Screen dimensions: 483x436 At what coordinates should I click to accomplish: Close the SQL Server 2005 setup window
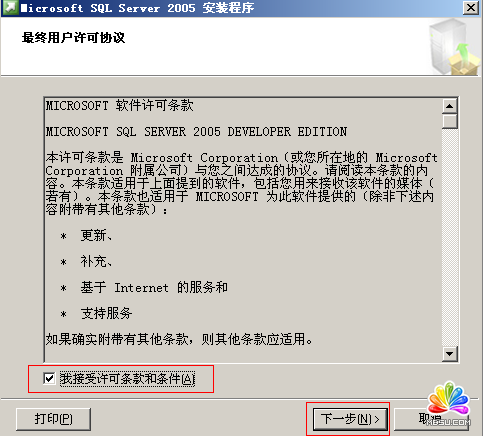[471, 7]
